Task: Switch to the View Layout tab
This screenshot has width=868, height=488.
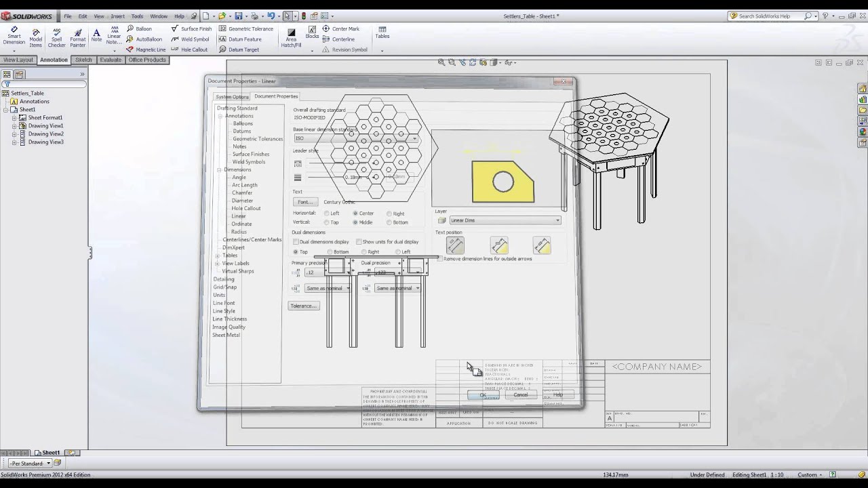Action: [x=18, y=60]
